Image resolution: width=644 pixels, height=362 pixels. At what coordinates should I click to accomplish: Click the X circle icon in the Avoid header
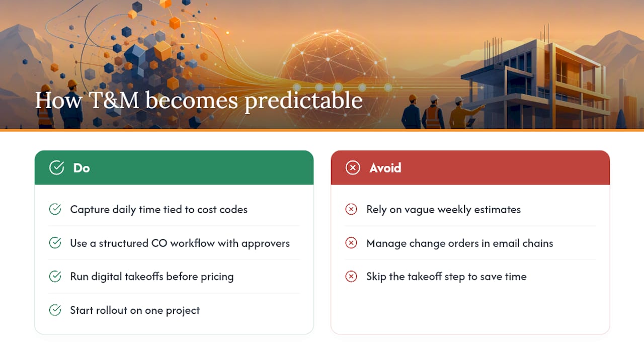pos(353,167)
